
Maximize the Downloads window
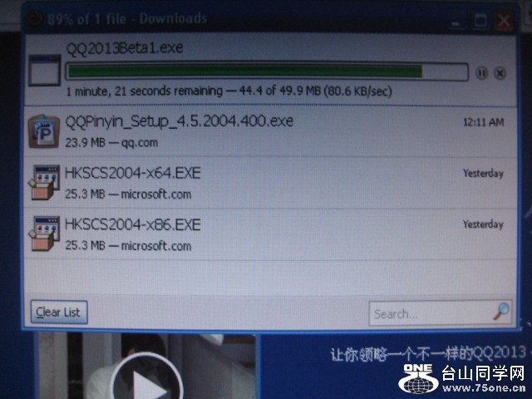480,22
